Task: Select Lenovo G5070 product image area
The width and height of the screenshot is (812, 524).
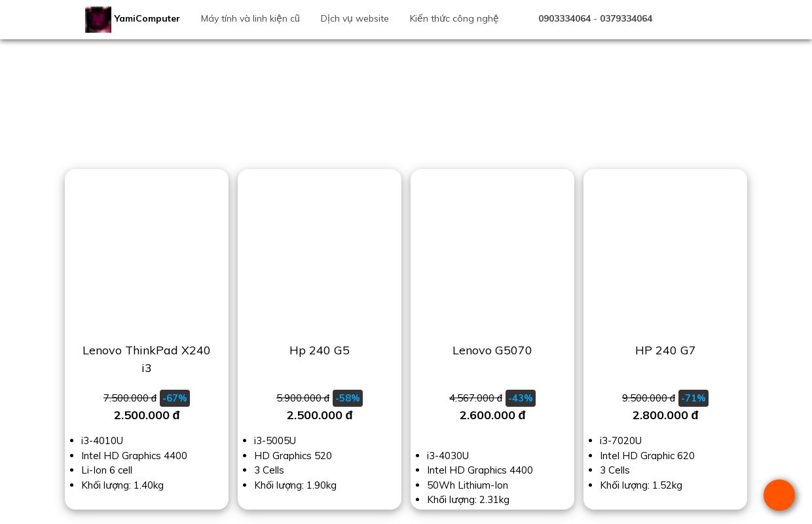Action: coord(492,252)
